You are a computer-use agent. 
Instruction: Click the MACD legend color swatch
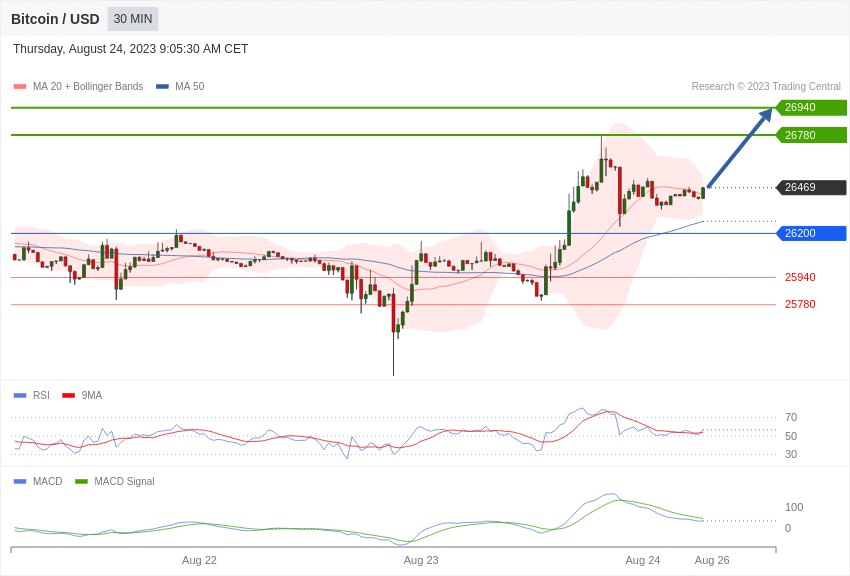point(20,481)
